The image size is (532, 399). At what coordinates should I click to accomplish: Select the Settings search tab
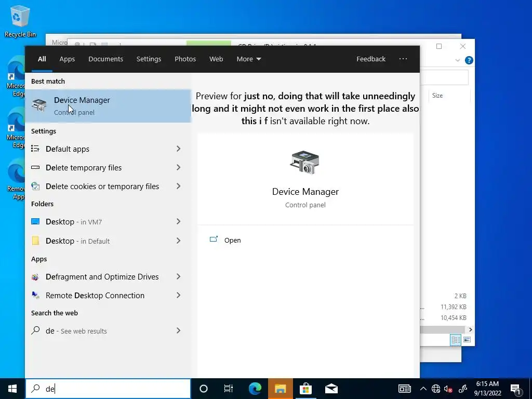coord(149,59)
